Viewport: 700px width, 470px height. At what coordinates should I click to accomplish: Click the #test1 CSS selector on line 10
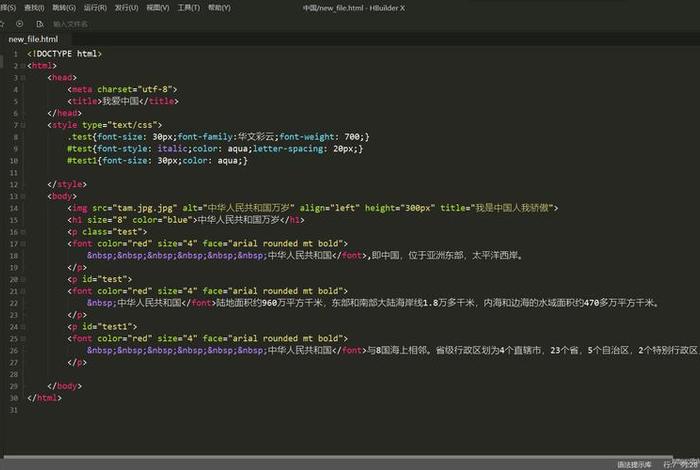pyautogui.click(x=82, y=161)
